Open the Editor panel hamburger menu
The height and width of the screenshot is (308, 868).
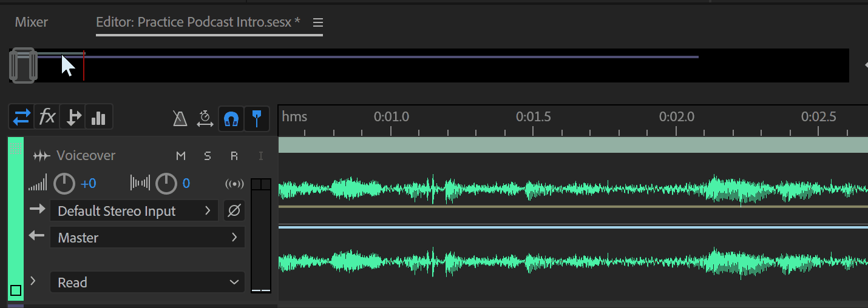click(318, 23)
